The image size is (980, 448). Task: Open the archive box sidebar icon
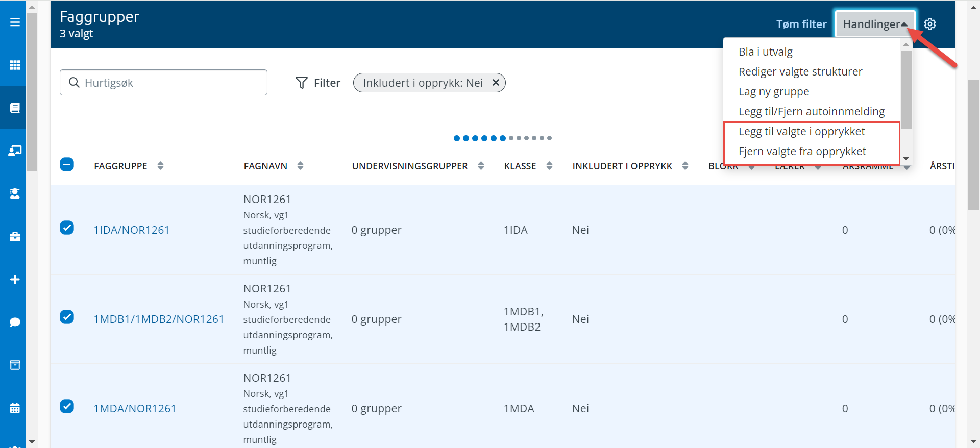pyautogui.click(x=15, y=365)
